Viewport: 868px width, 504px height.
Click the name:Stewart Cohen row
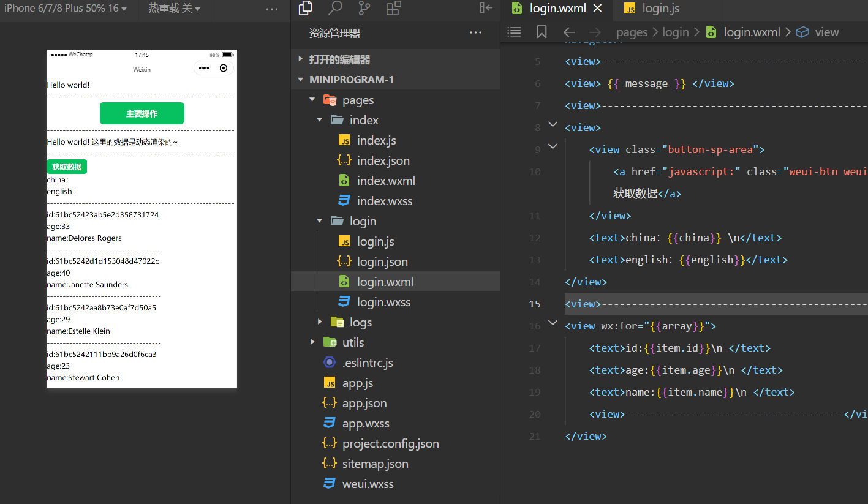click(83, 378)
